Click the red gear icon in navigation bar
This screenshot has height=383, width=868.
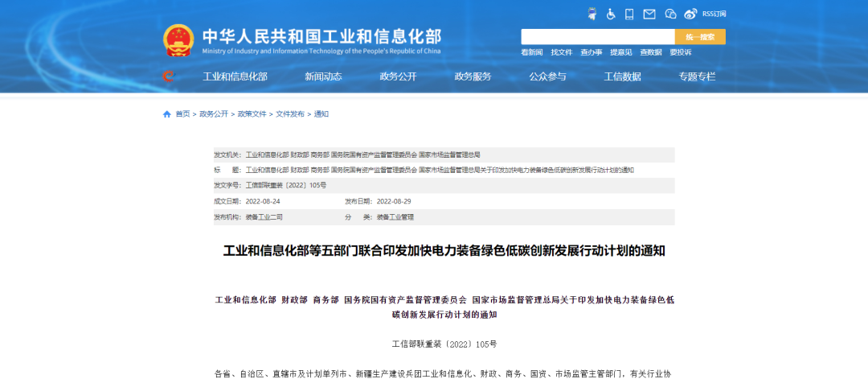pos(168,76)
